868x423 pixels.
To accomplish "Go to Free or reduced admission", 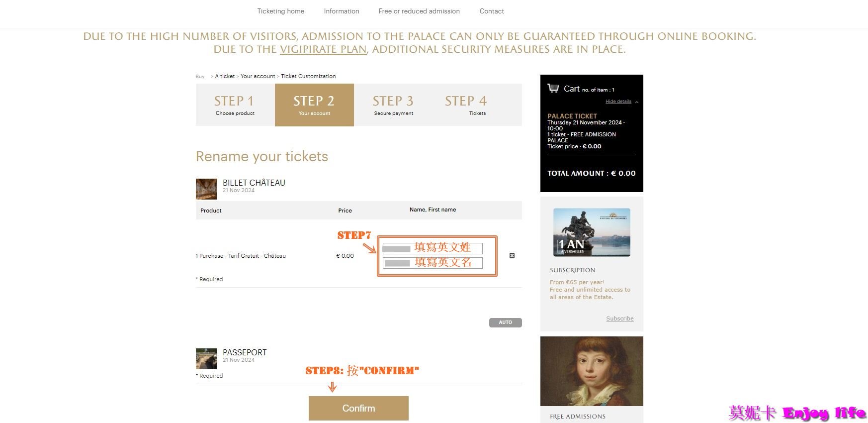I will pos(419,11).
